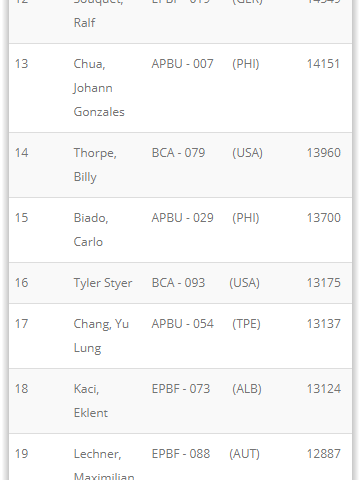Click EPBF - 088 federation code

181,454
